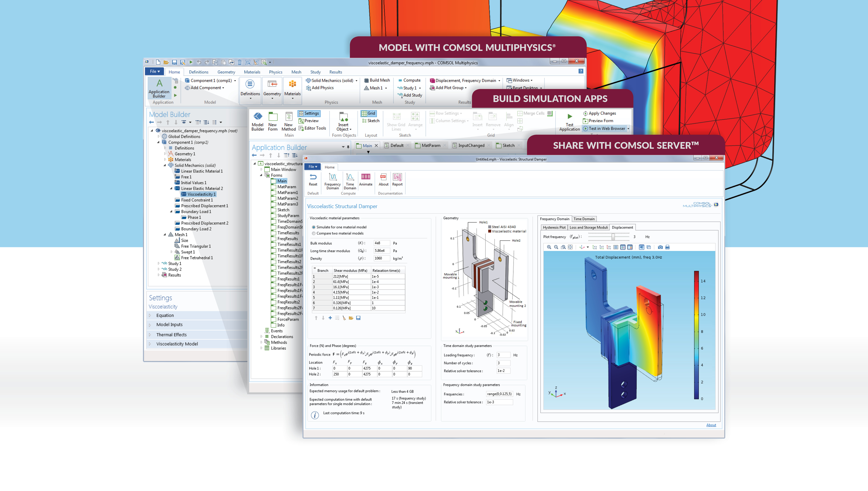Viewport: 868px width, 491px height.
Task: Expand Study 1 tree node
Action: [158, 263]
